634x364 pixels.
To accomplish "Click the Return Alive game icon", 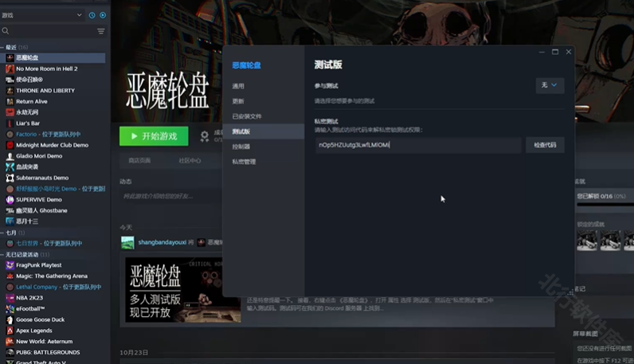I will (10, 101).
